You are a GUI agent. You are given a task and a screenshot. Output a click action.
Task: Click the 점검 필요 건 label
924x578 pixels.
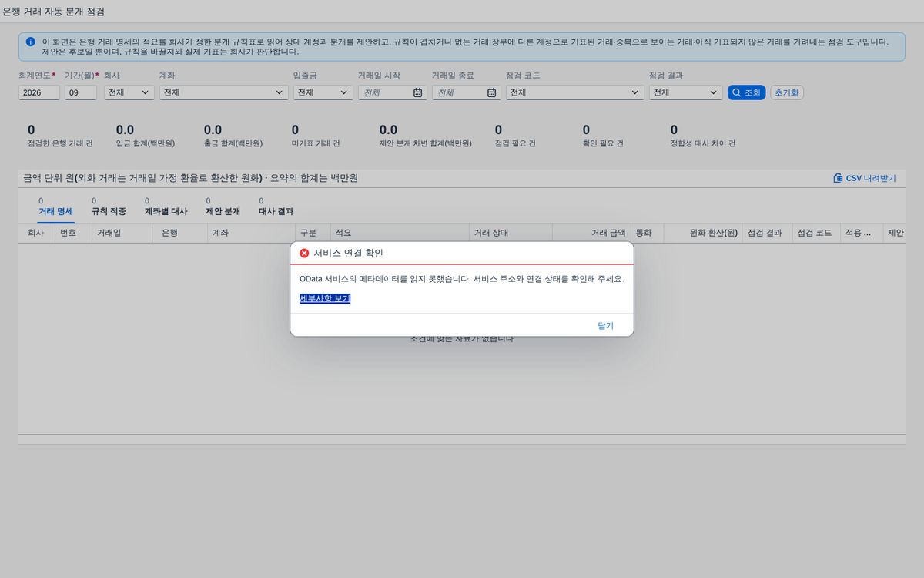(515, 144)
